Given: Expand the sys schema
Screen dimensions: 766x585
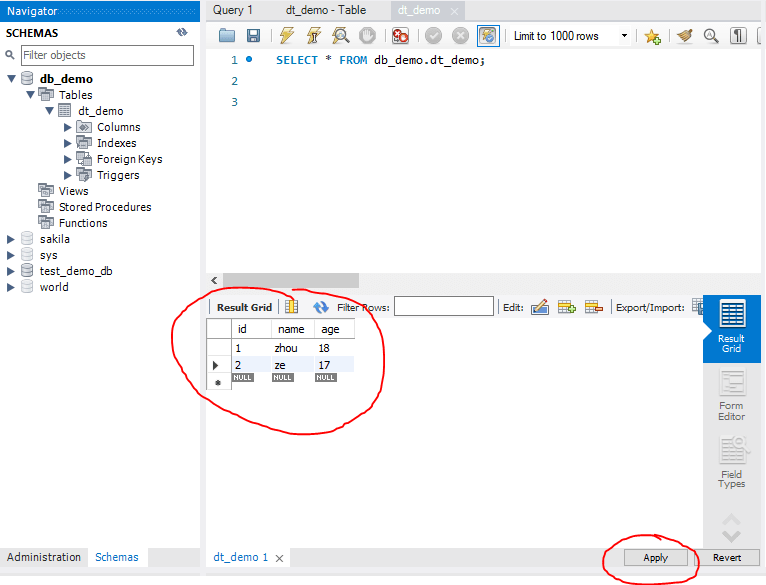Looking at the screenshot, I should (11, 255).
